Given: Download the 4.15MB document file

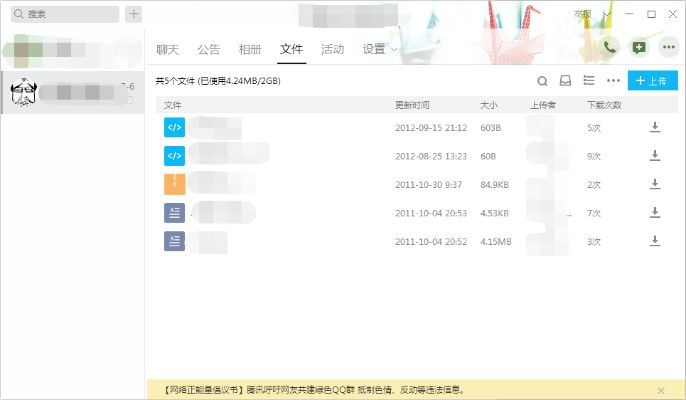Looking at the screenshot, I should [655, 241].
